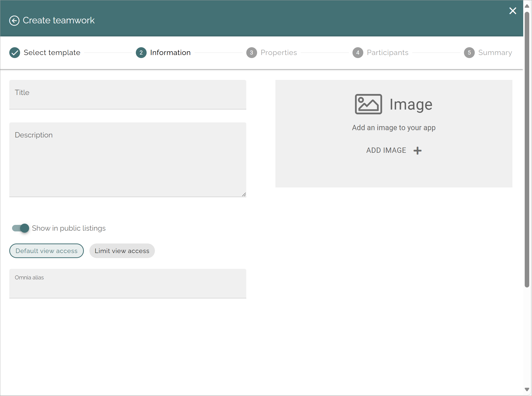This screenshot has width=532, height=396.
Task: Click the ADD IMAGE button
Action: click(394, 150)
